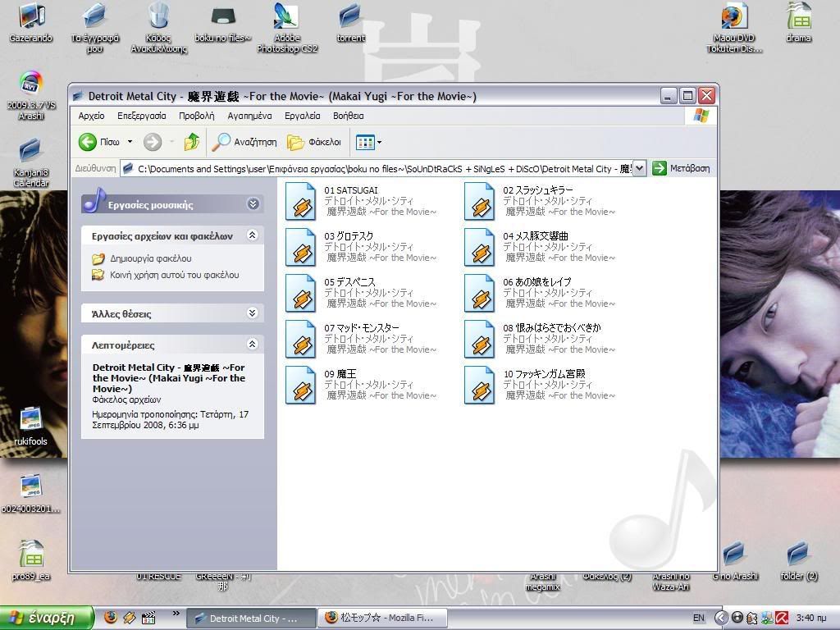
Task: Launch Firefox from the quick launch bar
Action: [111, 618]
